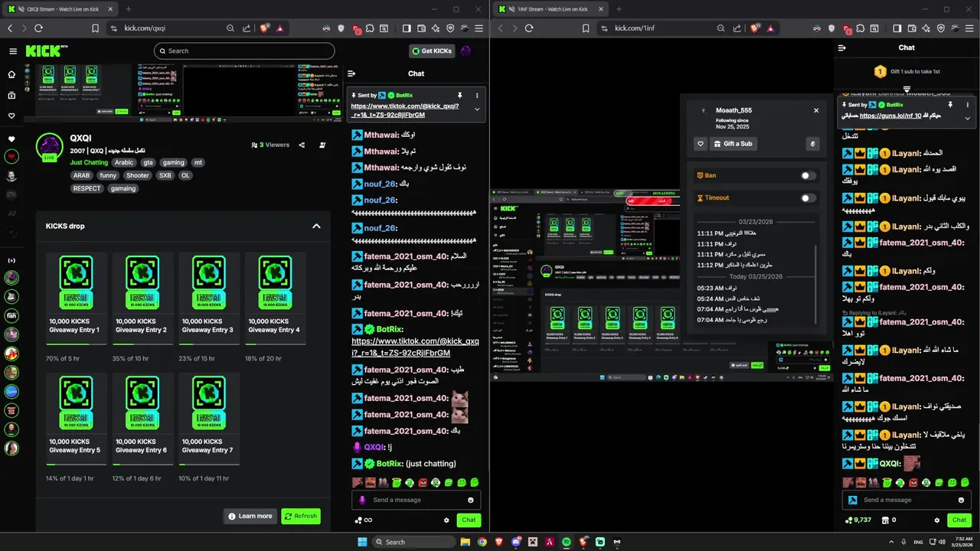Open the options menu on 1inf pinned message
Image resolution: width=980 pixels, height=551 pixels.
click(x=968, y=104)
